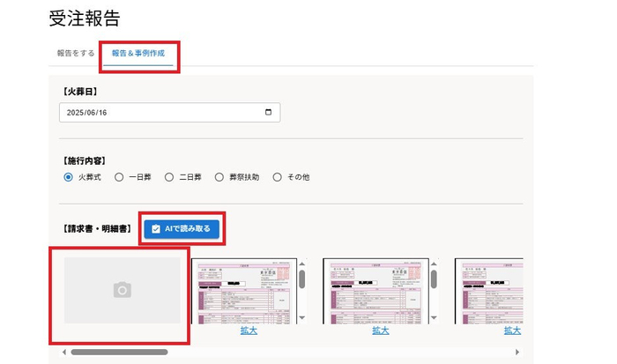Open the first invoice document thumbnail
Screen dimensions: 617x364
coord(244,291)
